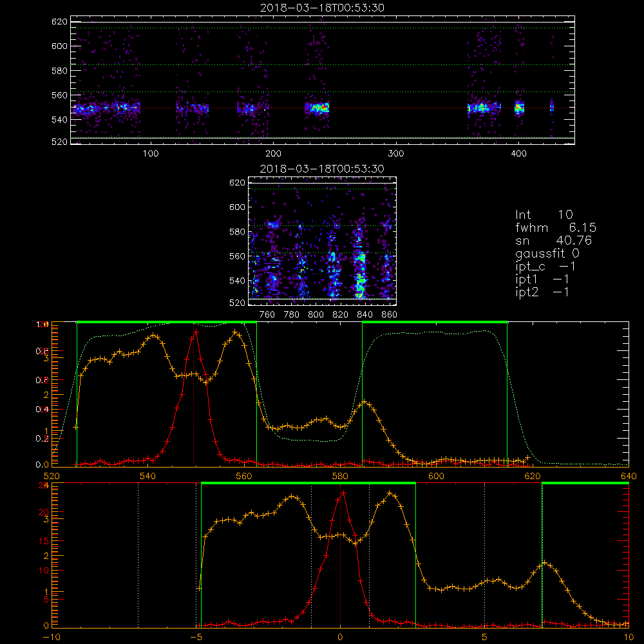Click x-axis label 560 on the profile plot
This screenshot has height=644, width=644.
pyautogui.click(x=244, y=476)
